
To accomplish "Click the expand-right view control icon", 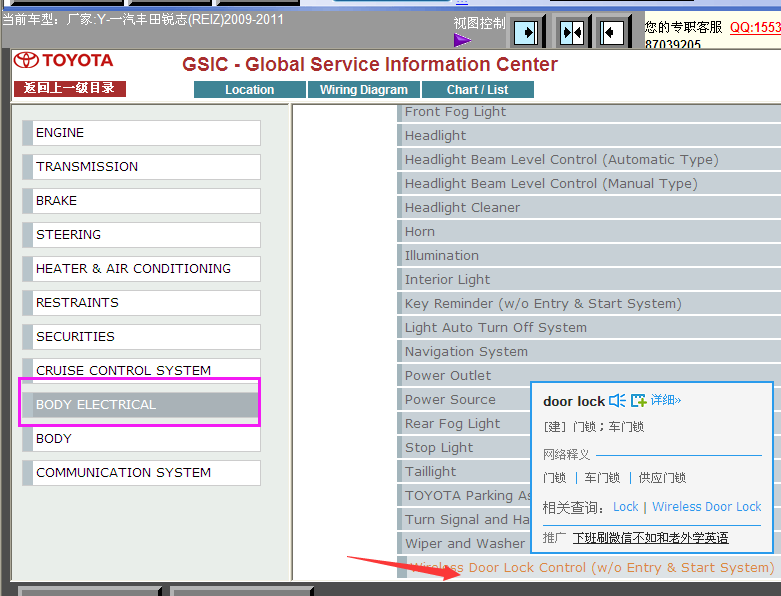I will point(525,33).
